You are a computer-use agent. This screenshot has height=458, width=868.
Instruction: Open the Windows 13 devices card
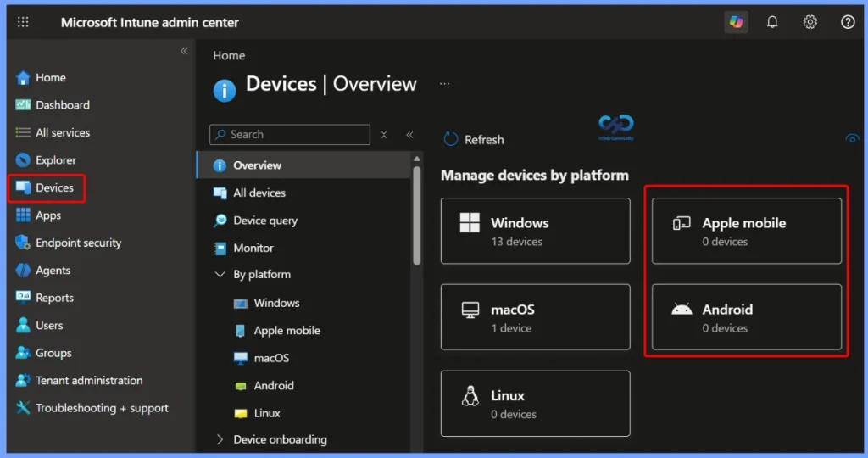(x=536, y=231)
